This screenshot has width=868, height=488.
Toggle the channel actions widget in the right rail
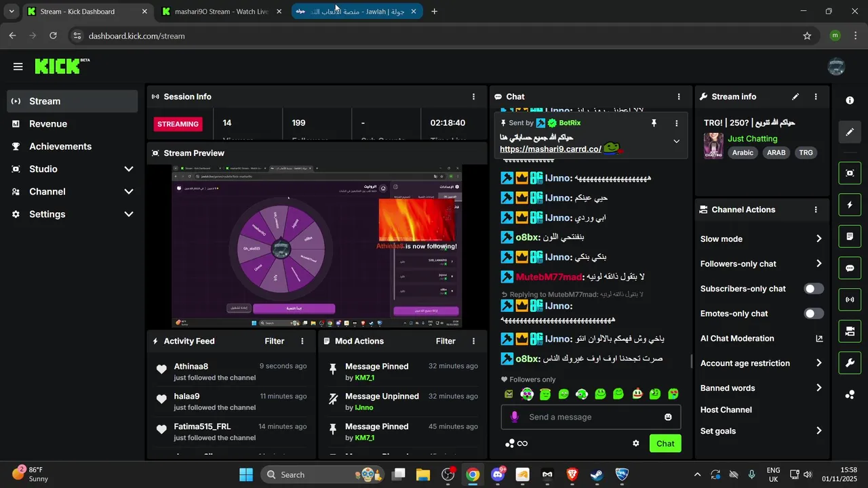(x=850, y=331)
